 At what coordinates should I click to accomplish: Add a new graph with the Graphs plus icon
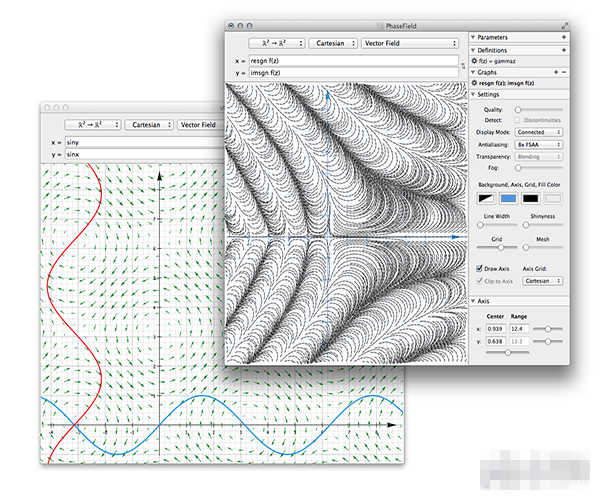554,72
